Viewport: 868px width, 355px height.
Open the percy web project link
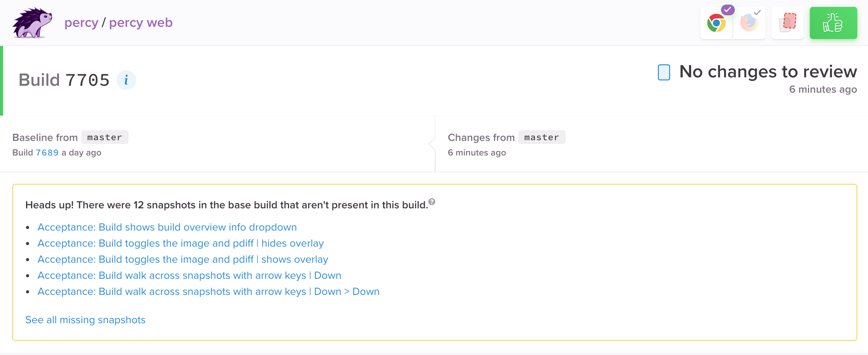[140, 23]
